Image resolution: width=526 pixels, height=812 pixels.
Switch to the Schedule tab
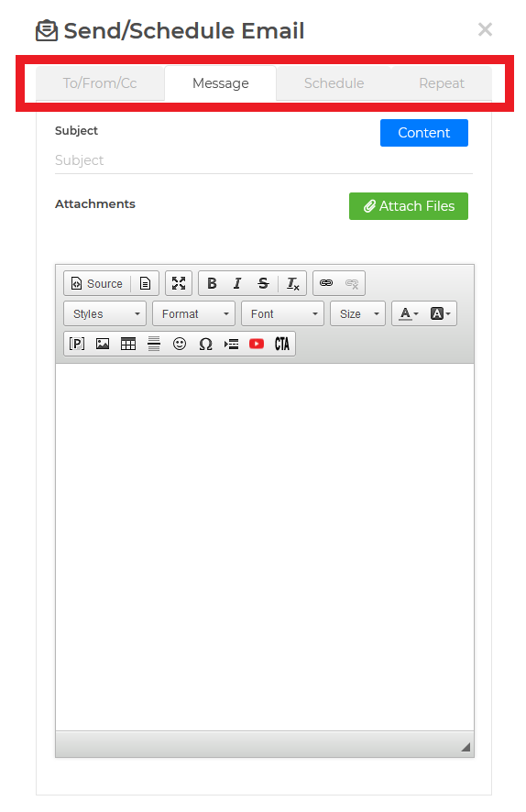point(334,83)
